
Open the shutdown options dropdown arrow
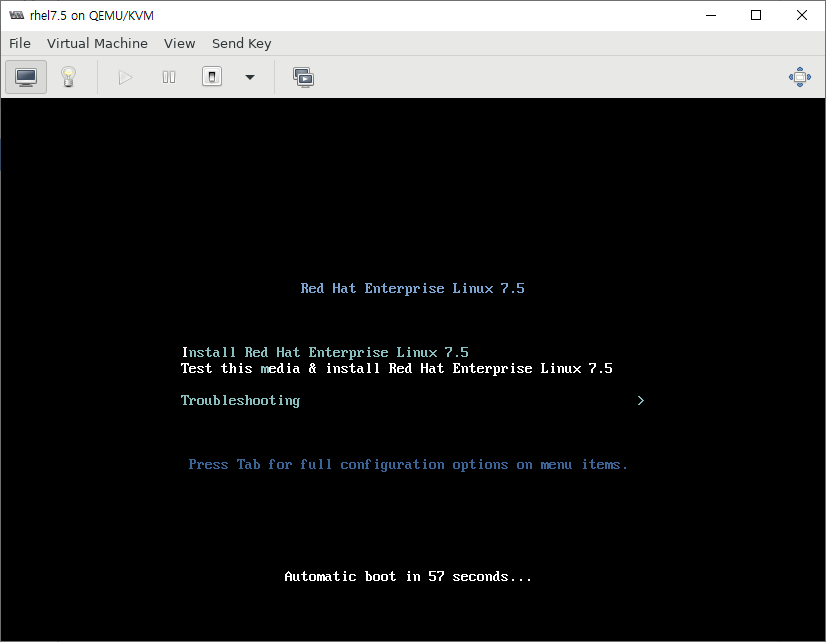coord(250,77)
